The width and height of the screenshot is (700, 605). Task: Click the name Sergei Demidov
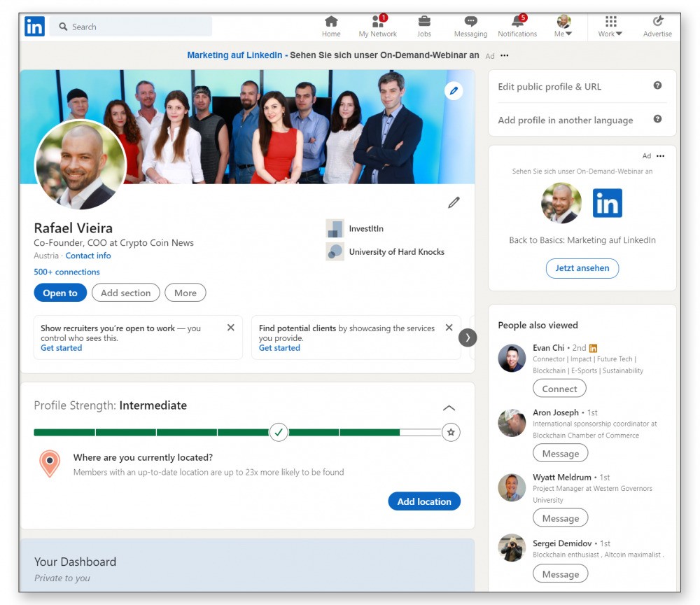(562, 543)
